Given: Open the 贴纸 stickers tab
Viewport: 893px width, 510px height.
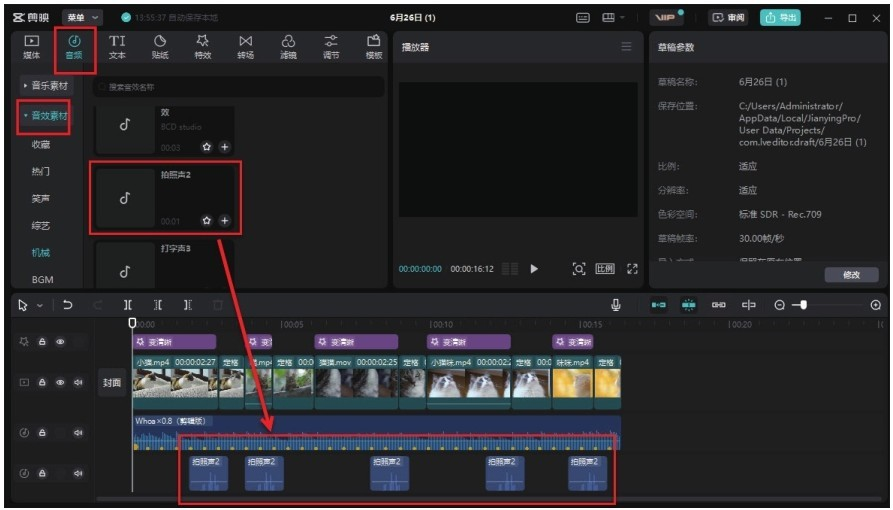Looking at the screenshot, I should 160,47.
